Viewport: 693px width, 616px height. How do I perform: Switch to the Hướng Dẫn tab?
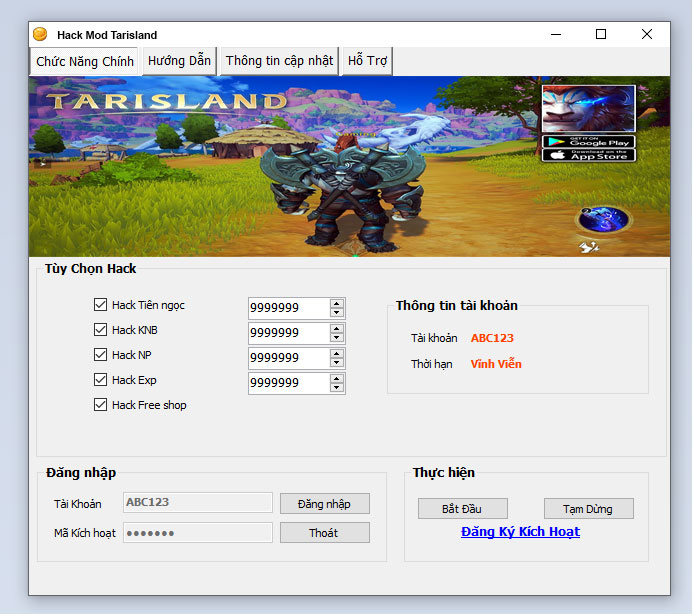[x=179, y=61]
